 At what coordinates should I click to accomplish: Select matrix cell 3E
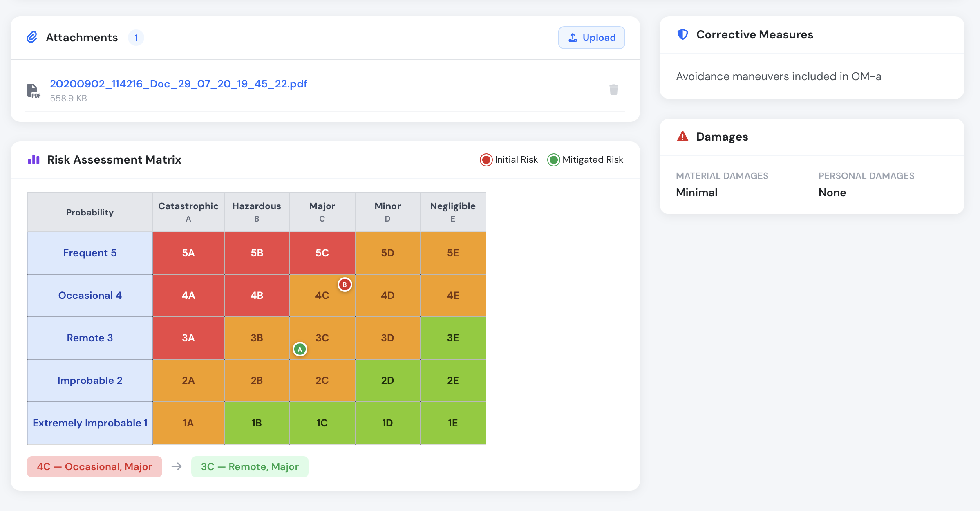[453, 338]
